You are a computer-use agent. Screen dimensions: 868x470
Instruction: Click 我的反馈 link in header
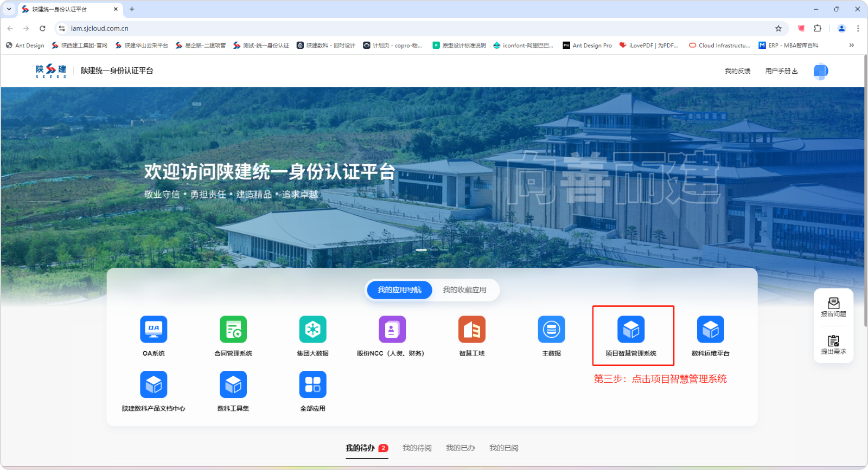click(737, 71)
